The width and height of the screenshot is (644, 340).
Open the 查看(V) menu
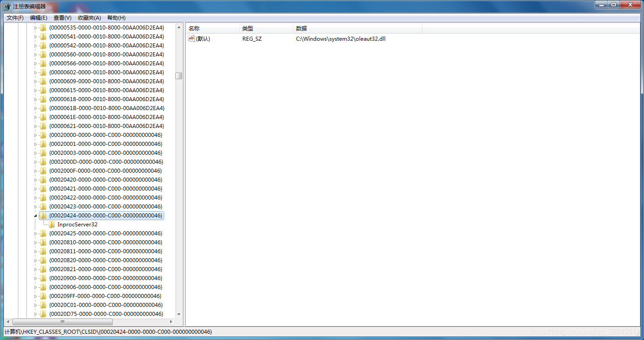[x=63, y=18]
